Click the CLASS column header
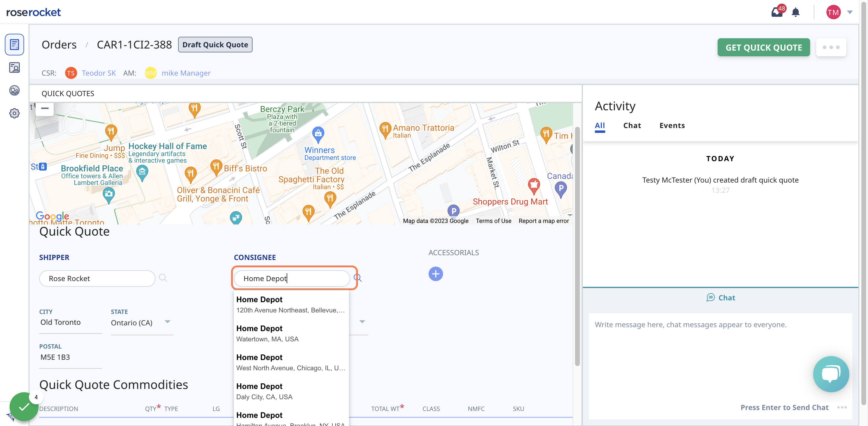The height and width of the screenshot is (426, 868). (431, 409)
